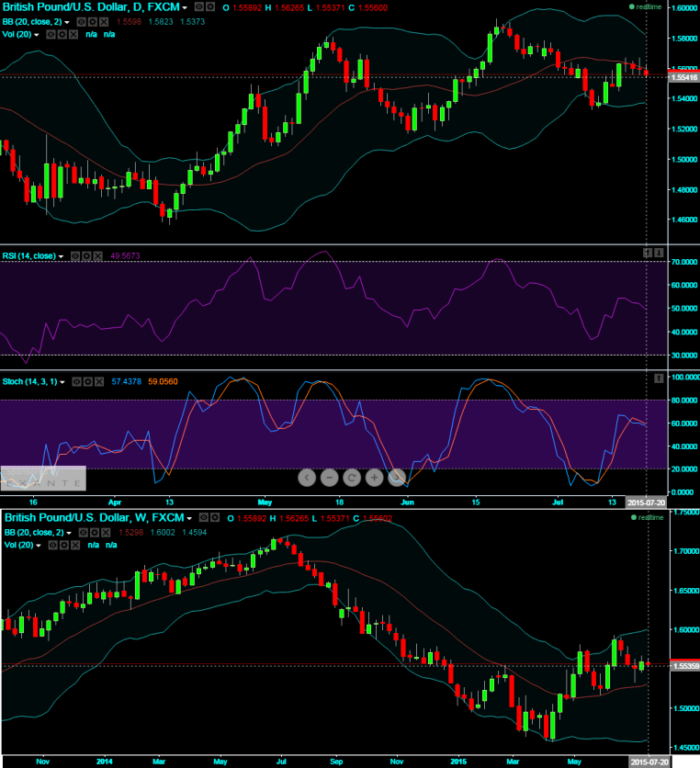This screenshot has height=768, width=700.
Task: Hide the daily chart BB (20, close, 2) indicator
Action: (x=82, y=21)
